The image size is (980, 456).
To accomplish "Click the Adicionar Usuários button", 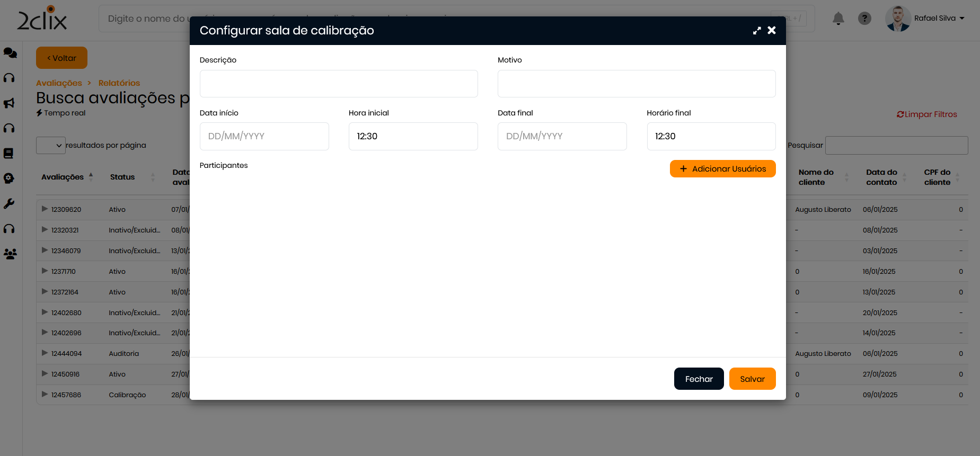I will coord(722,169).
